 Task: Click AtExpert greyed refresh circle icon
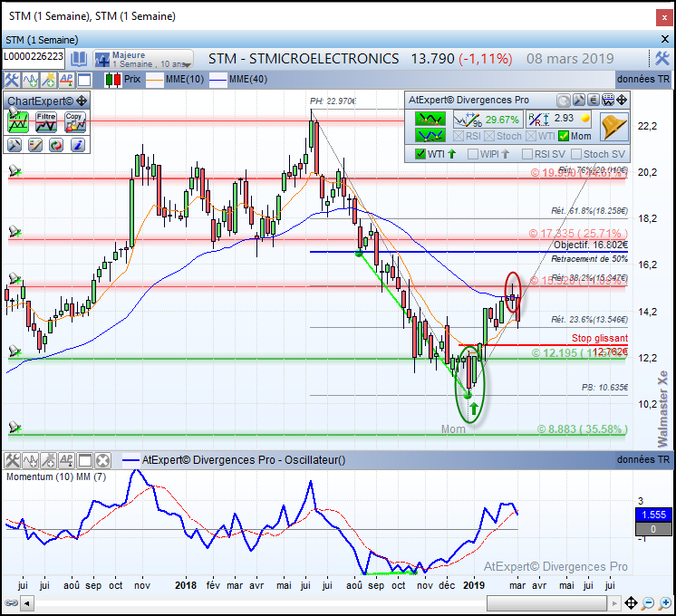pos(563,101)
